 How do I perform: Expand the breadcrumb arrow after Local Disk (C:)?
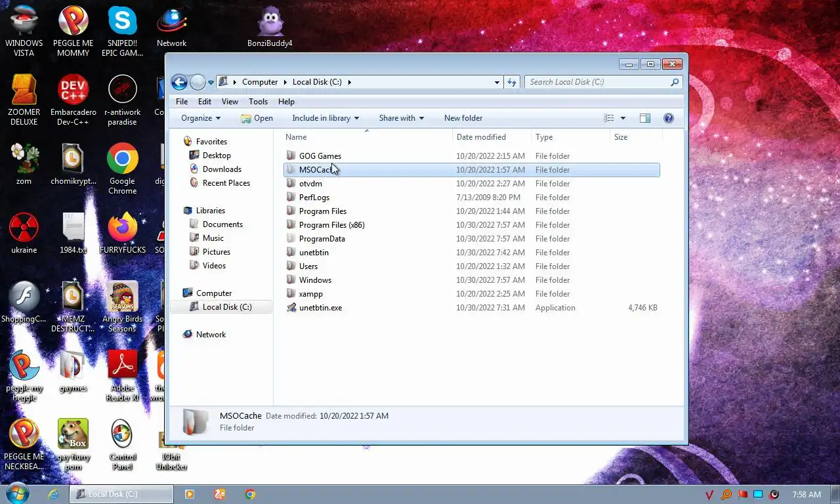point(349,82)
